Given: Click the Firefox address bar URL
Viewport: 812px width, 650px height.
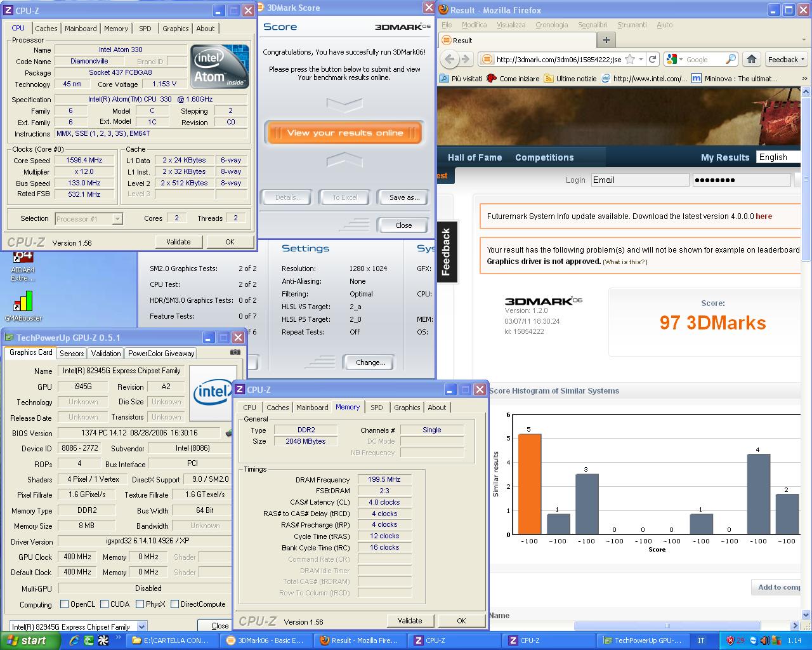Looking at the screenshot, I should coord(558,59).
